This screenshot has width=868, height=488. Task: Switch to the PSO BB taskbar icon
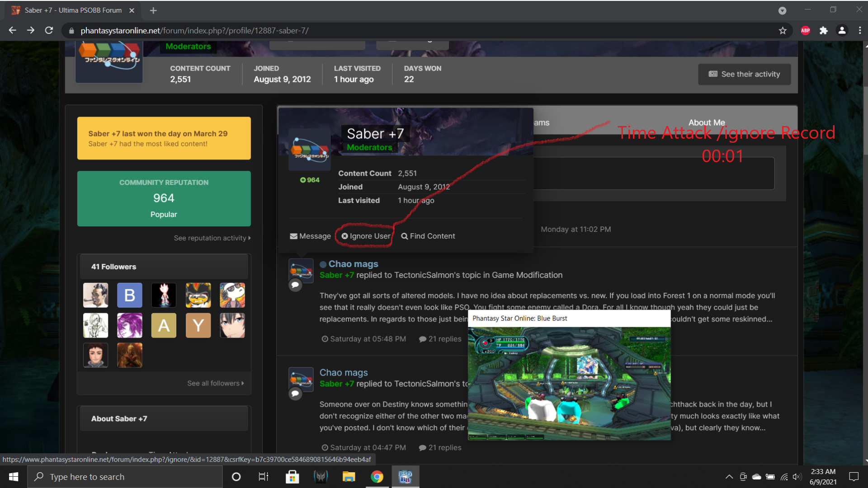click(x=405, y=477)
